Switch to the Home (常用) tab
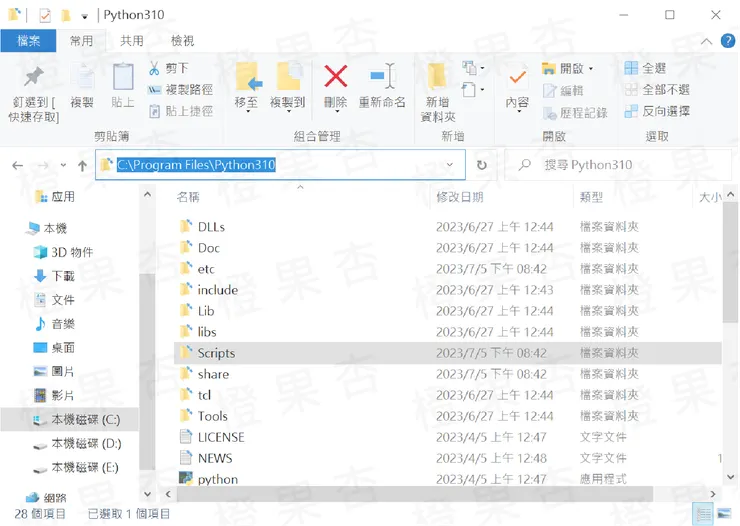The height and width of the screenshot is (526, 740). [x=82, y=41]
